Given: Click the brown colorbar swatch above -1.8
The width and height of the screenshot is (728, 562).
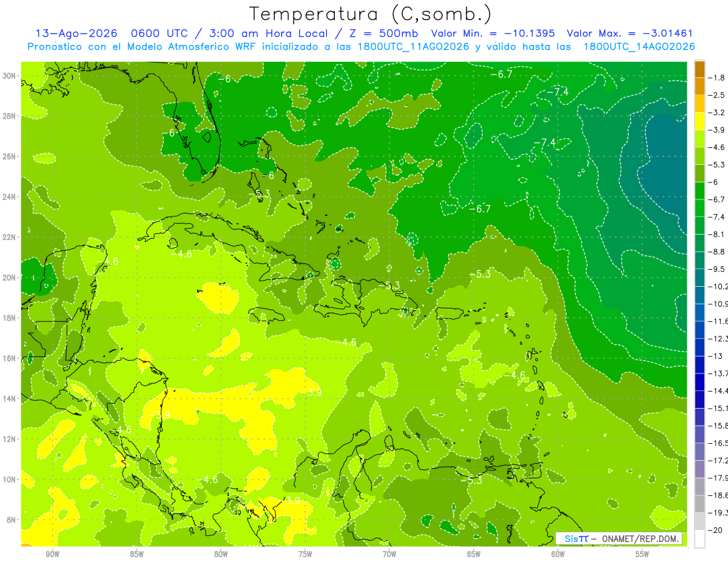Looking at the screenshot, I should click(699, 69).
